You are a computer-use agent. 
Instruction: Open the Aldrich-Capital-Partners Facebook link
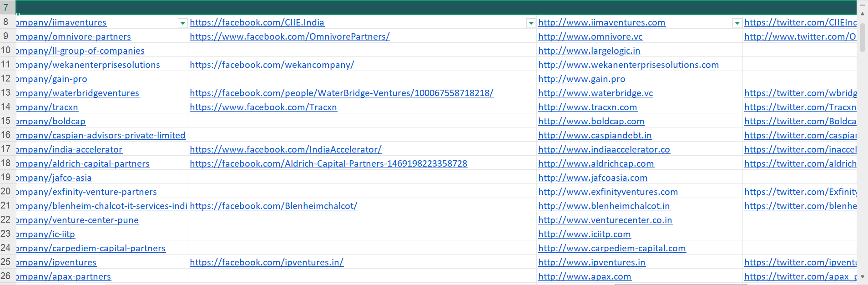click(x=328, y=164)
